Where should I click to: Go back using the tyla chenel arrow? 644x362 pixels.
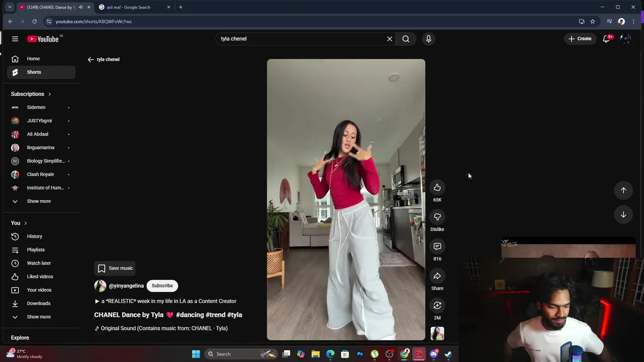tap(91, 59)
